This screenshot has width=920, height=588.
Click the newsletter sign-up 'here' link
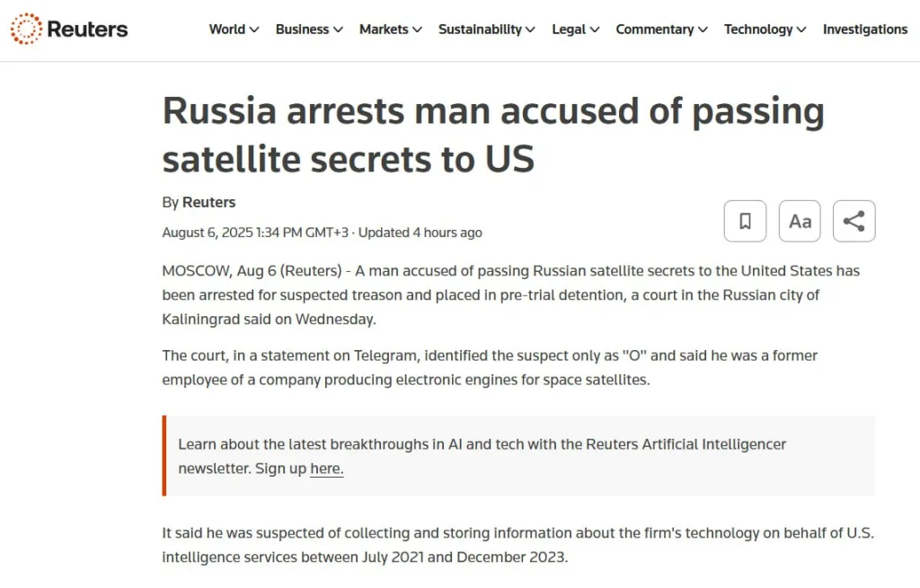[326, 468]
